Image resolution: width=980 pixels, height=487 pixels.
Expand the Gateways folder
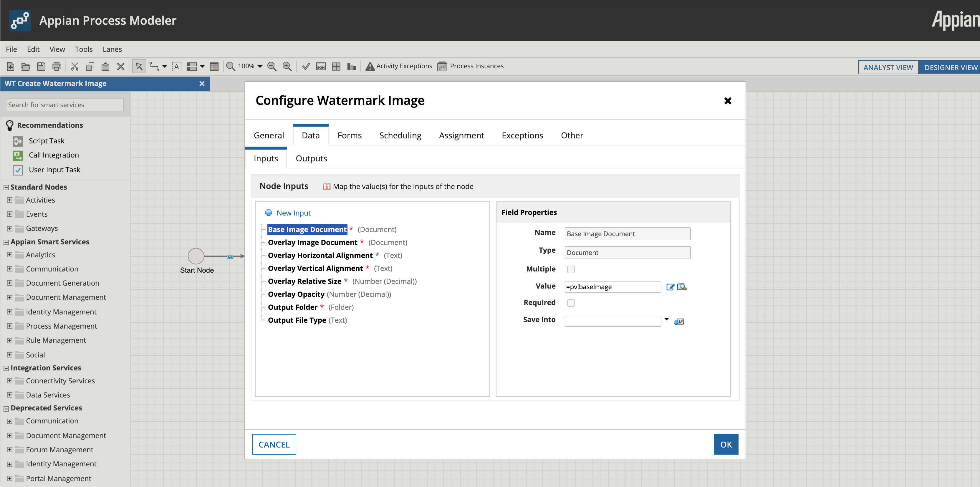tap(9, 228)
